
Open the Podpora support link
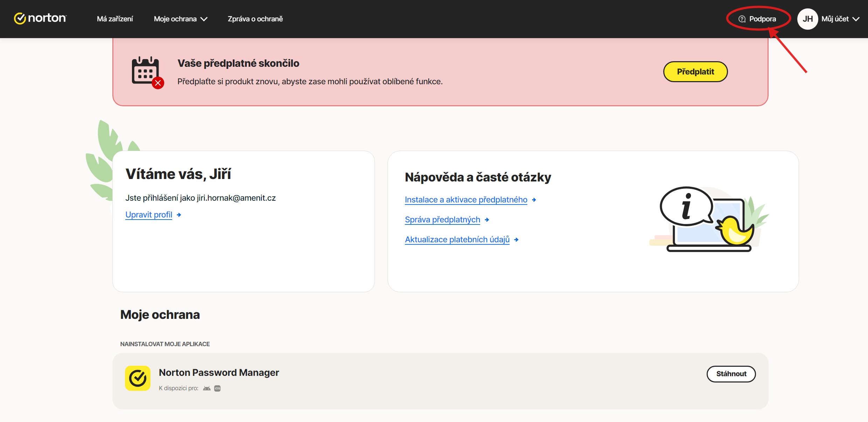tap(762, 19)
